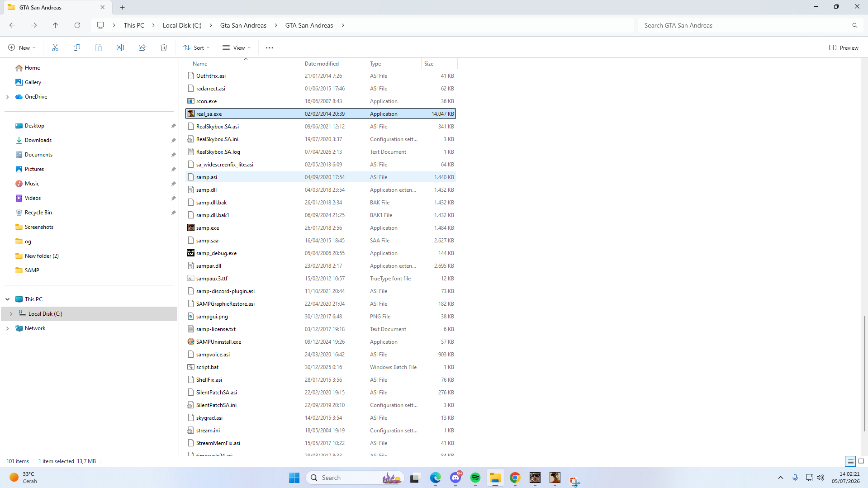Click the Share icon in toolbar
Viewport: 868px width, 488px height.
tap(142, 47)
